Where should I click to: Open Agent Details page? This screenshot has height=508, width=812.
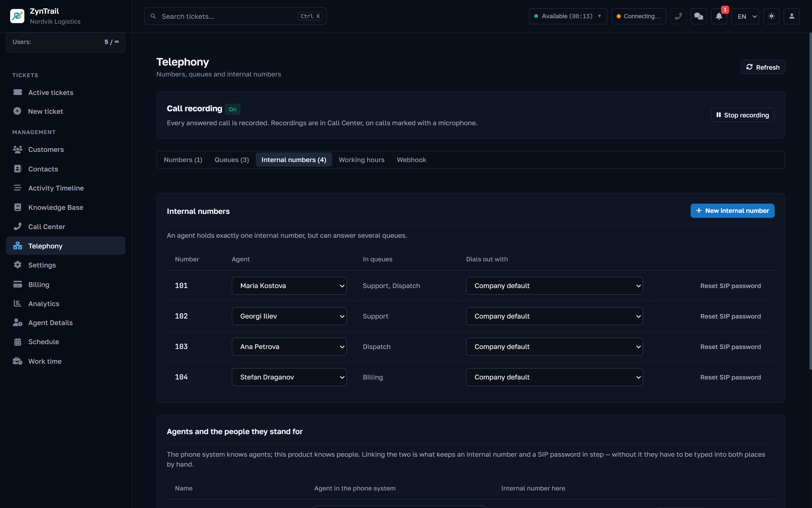point(66,323)
